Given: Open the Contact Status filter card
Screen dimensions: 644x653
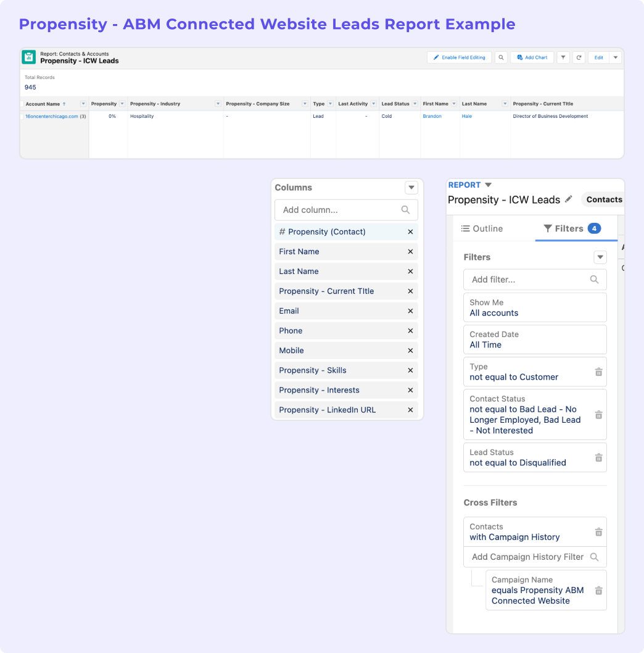Looking at the screenshot, I should pos(535,415).
